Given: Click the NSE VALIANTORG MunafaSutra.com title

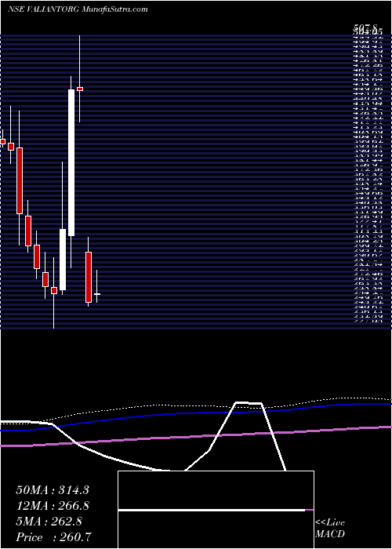Looking at the screenshot, I should (x=78, y=9).
